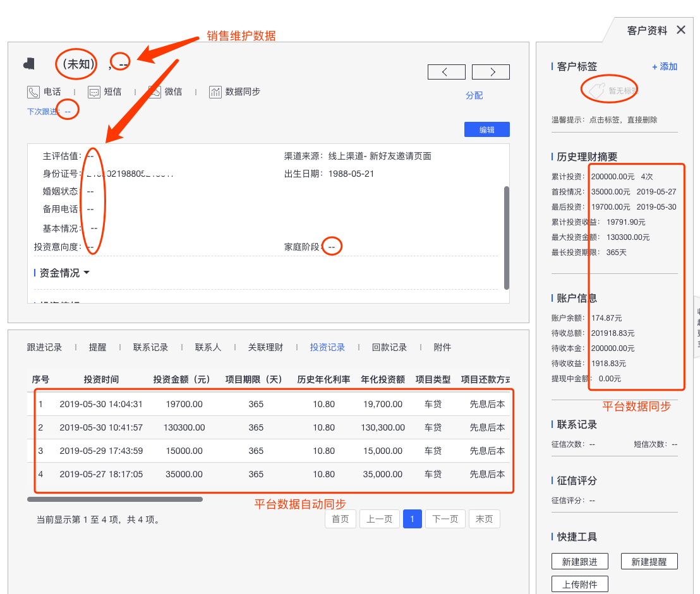The height and width of the screenshot is (594, 700).
Task: Click the 上一页 pagination button
Action: click(380, 519)
